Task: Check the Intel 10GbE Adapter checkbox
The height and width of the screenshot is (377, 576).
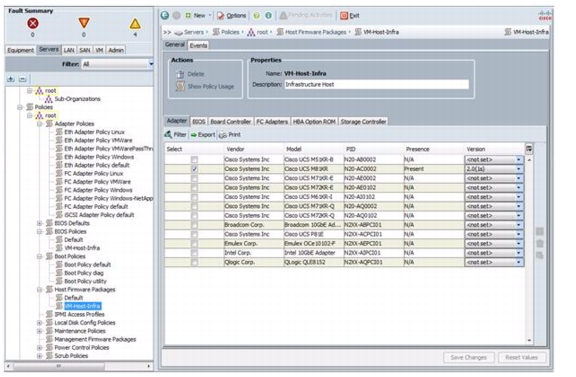Action: click(x=194, y=253)
